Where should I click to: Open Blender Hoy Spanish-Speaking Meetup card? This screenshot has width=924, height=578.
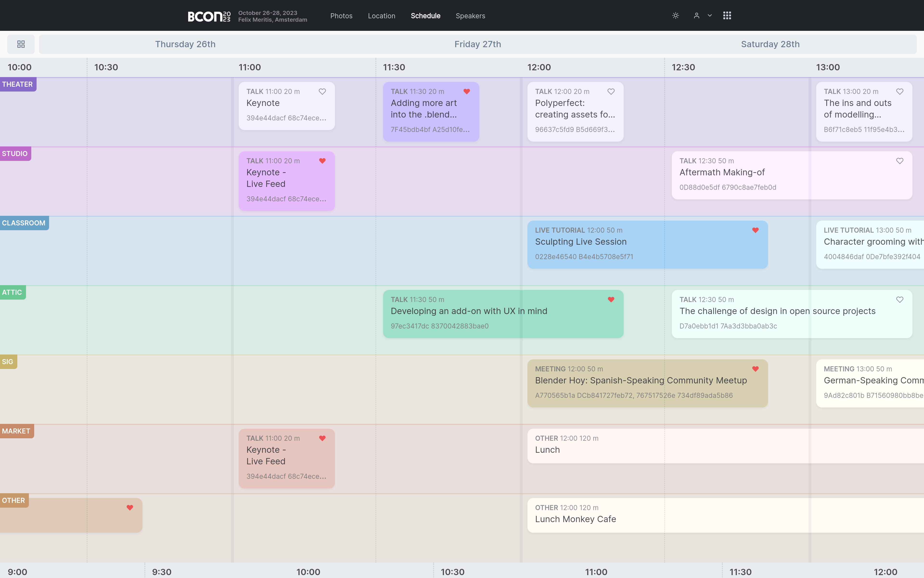tap(648, 383)
